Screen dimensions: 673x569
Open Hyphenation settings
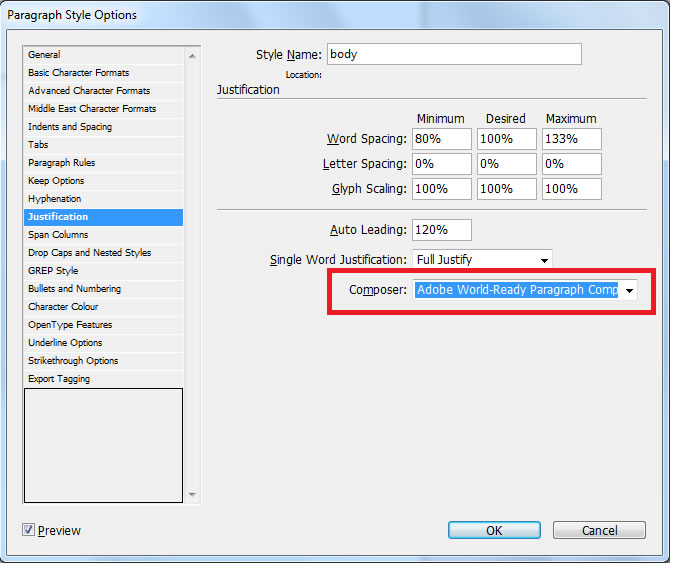coord(103,199)
